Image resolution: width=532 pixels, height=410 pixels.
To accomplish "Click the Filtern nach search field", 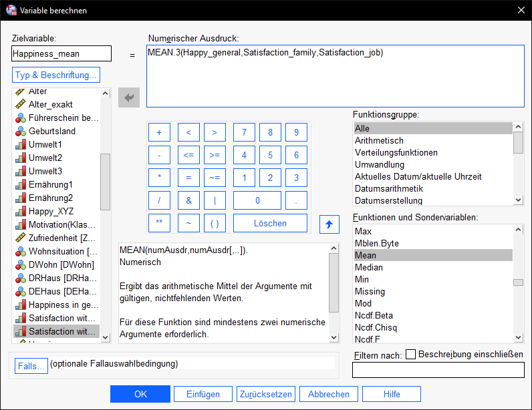I will point(438,370).
